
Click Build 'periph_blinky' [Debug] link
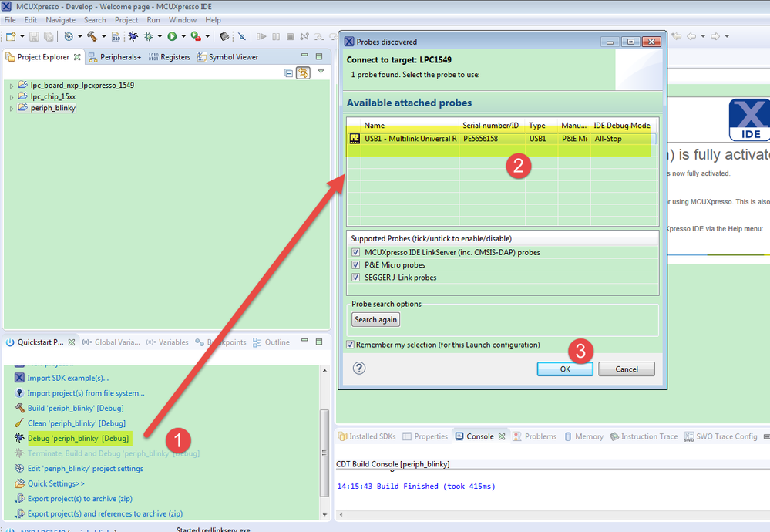click(76, 408)
